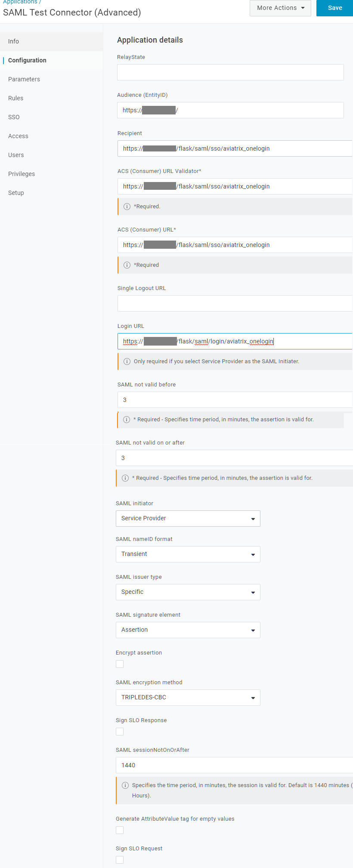Save the application configuration
This screenshot has height=868, width=353.
pyautogui.click(x=335, y=8)
